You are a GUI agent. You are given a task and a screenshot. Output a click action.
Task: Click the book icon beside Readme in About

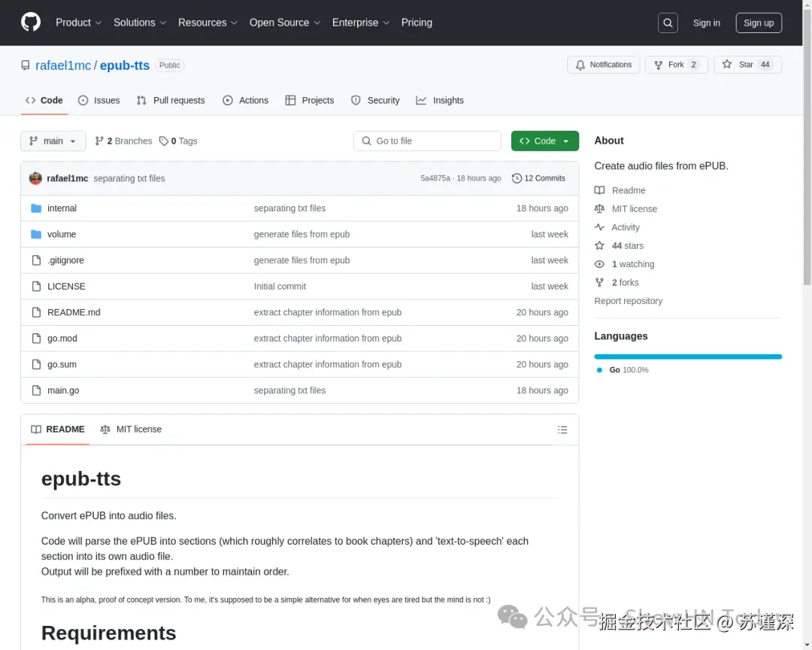coord(599,190)
